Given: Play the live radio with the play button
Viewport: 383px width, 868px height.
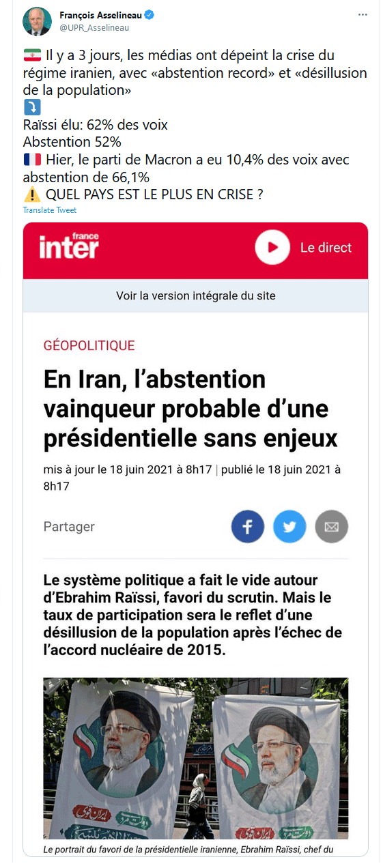Looking at the screenshot, I should pos(272,247).
